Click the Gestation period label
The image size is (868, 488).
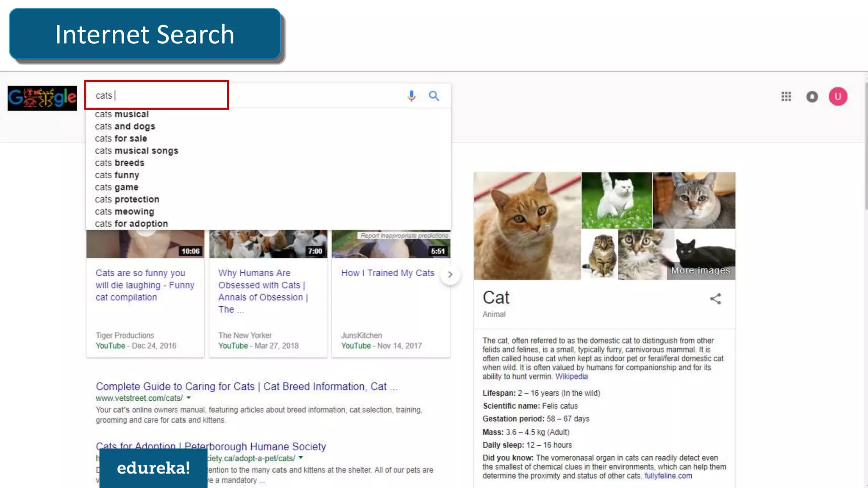[x=513, y=419]
